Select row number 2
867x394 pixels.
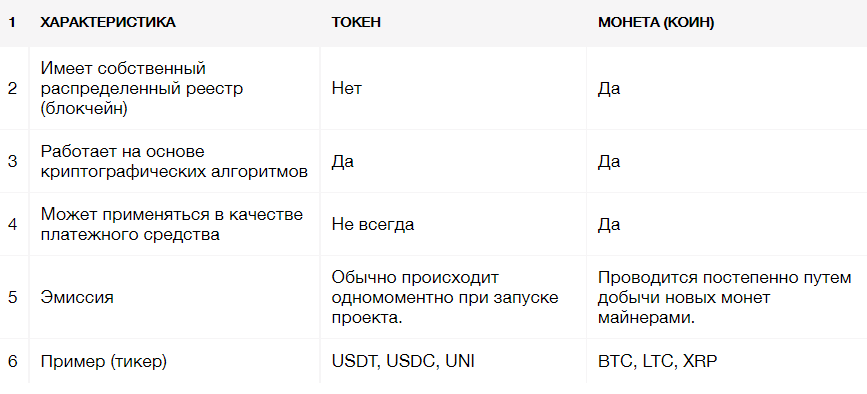point(12,88)
